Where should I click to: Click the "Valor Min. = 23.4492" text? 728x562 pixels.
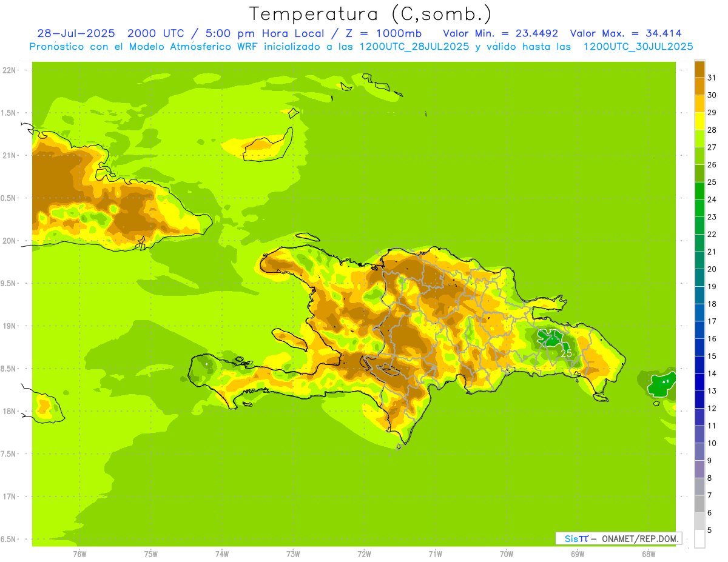point(500,33)
